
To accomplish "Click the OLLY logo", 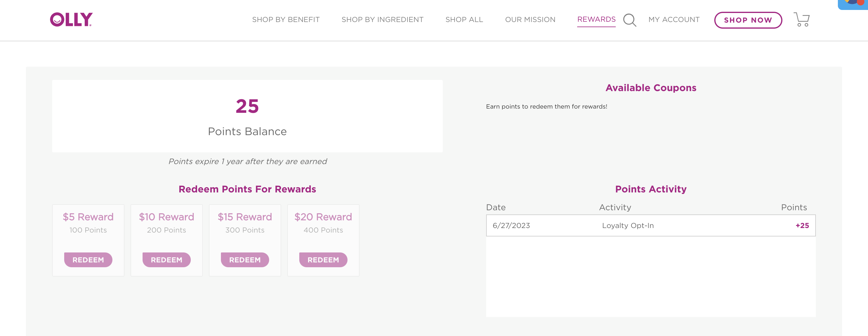I will coord(71,20).
